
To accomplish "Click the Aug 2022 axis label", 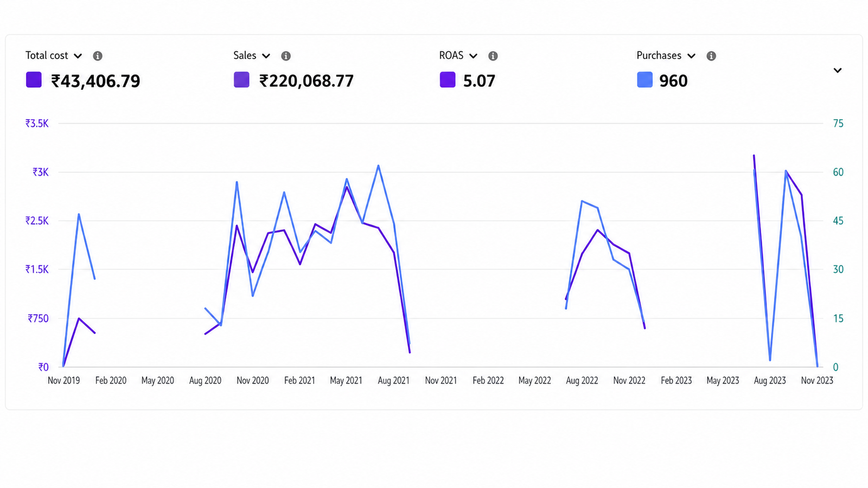I will coord(582,381).
